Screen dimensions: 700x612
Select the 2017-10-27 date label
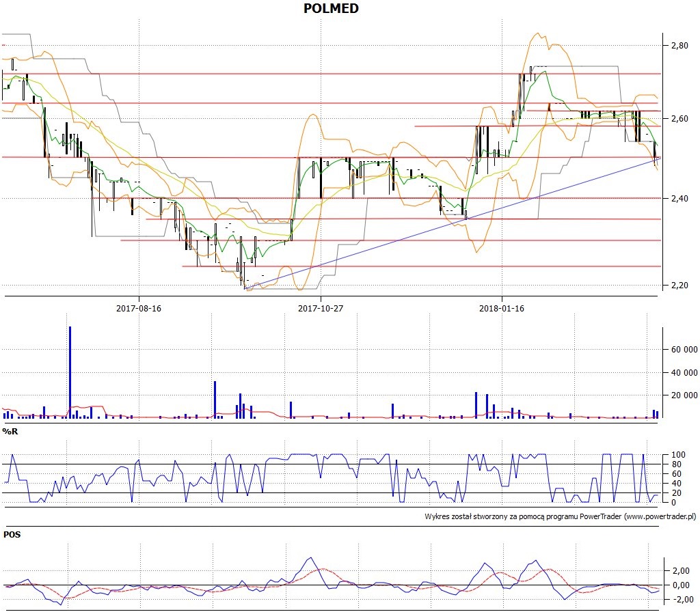[321, 308]
